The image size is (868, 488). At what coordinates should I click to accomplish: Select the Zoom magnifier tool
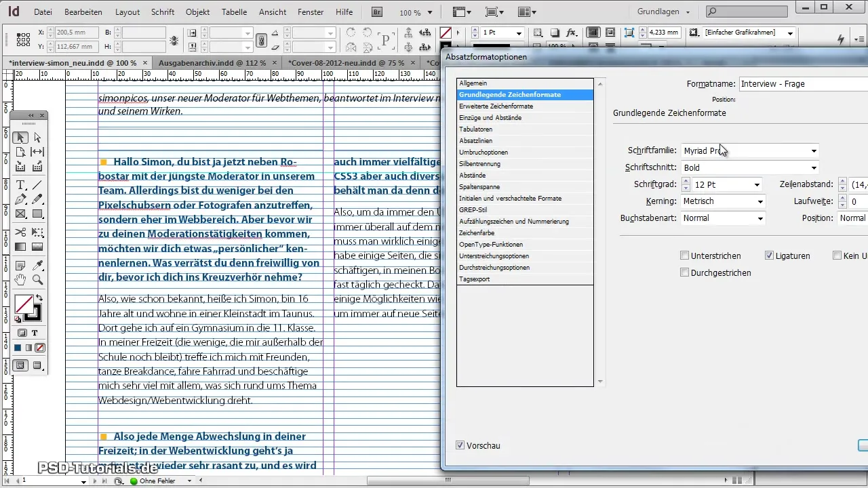(37, 279)
